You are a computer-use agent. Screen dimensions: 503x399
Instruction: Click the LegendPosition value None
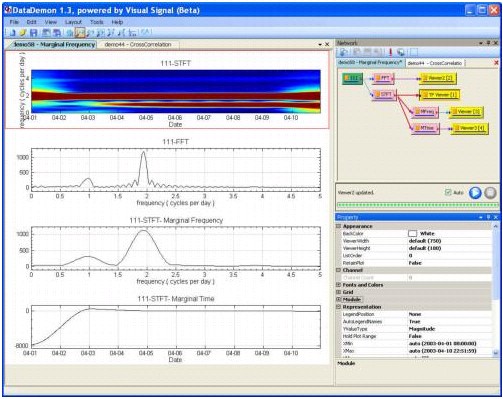[415, 314]
